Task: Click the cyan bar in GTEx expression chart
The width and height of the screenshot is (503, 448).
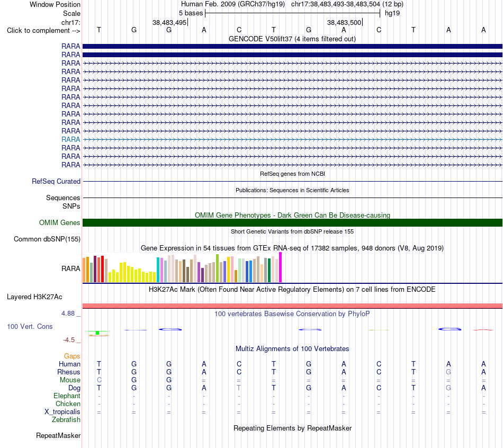Action: pos(158,270)
